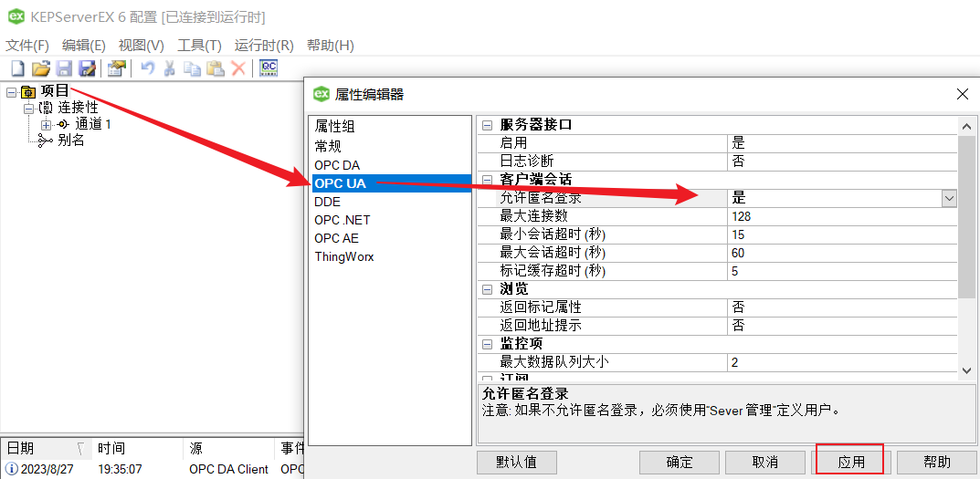Open the 工具(T) menu
The width and height of the screenshot is (980, 479).
click(199, 46)
